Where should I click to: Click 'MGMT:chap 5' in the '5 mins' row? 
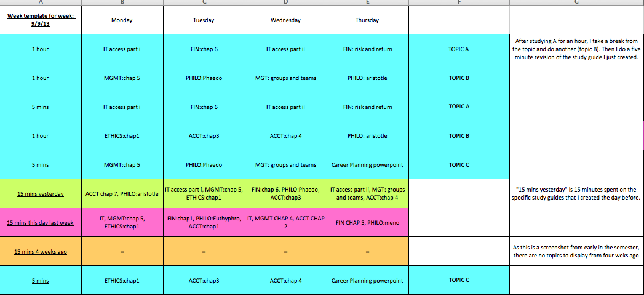click(122, 164)
